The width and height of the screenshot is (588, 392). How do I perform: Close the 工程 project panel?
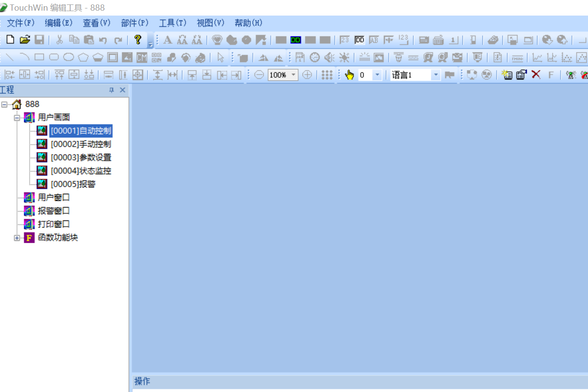[123, 90]
